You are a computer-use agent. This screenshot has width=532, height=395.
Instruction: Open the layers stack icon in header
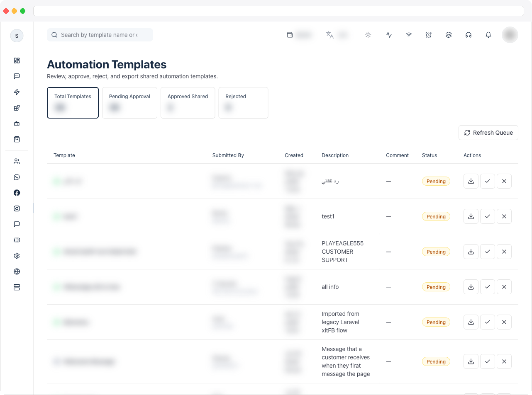tap(449, 35)
